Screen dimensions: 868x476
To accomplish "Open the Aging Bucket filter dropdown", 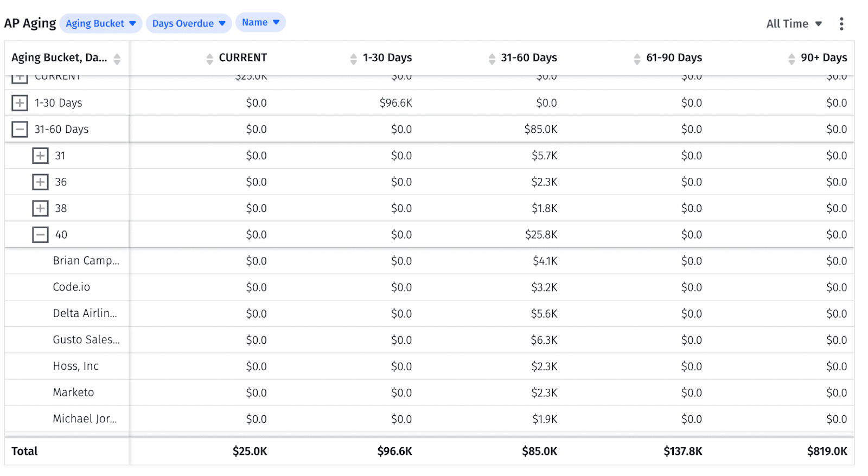I will point(101,24).
